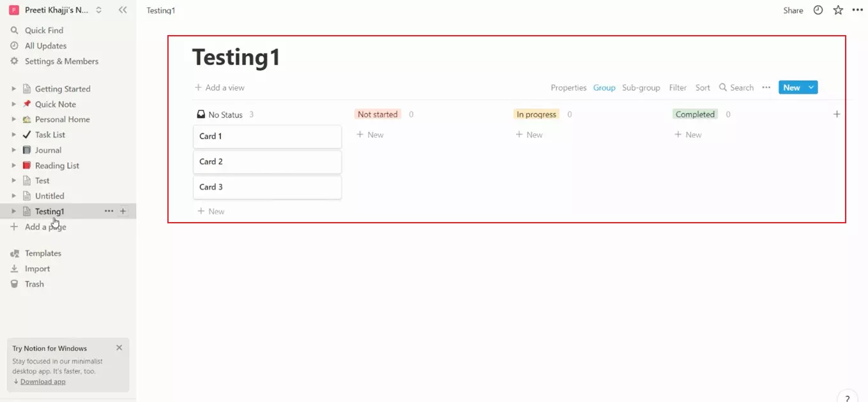Click the Share button
Screen dimensions: 868x402
793,10
